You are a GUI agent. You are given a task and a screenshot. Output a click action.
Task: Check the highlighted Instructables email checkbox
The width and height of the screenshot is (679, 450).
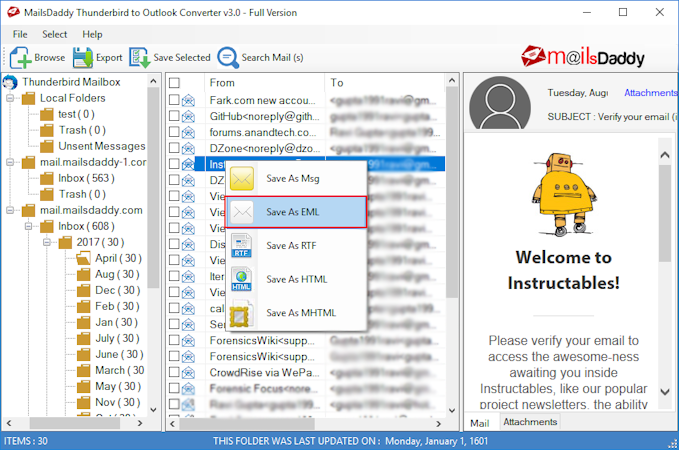[174, 164]
